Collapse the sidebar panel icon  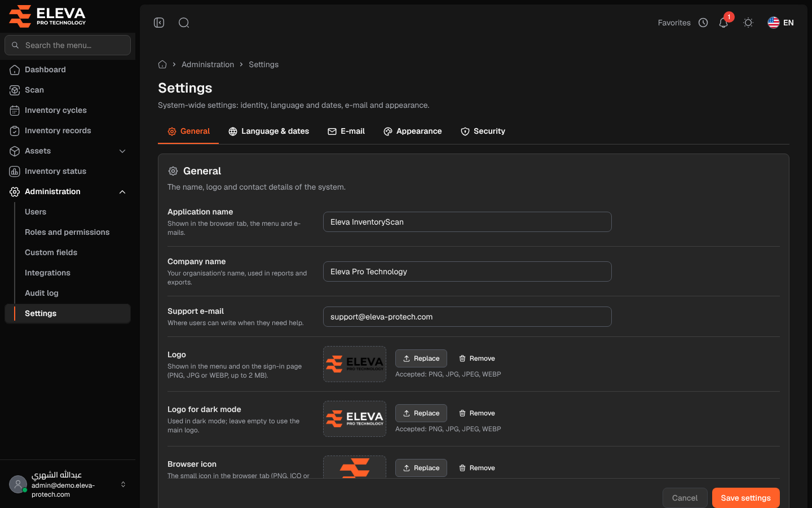pos(159,23)
